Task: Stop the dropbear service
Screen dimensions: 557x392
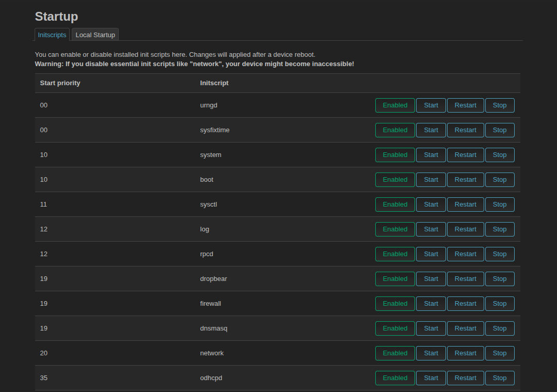Action: pyautogui.click(x=499, y=279)
